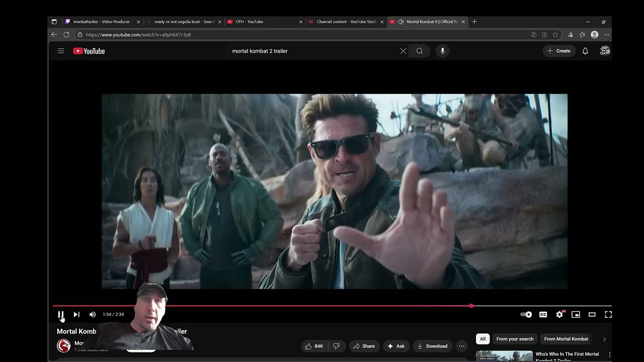Skip to the next video

pyautogui.click(x=76, y=314)
